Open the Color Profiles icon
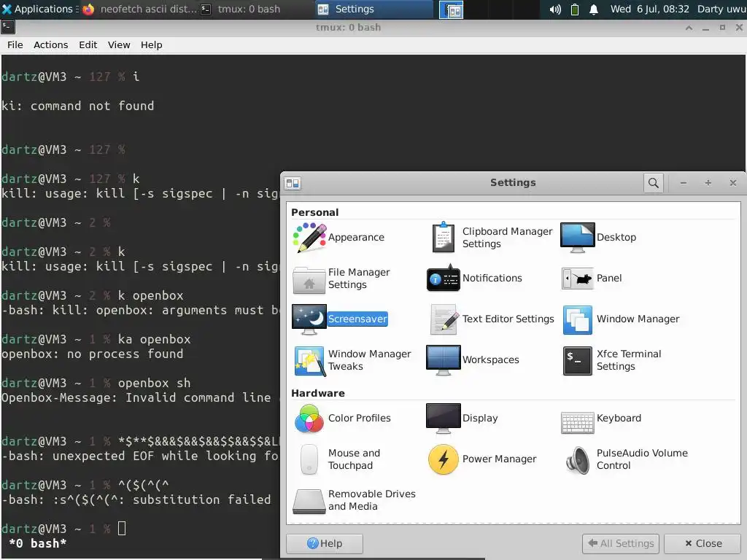The width and height of the screenshot is (747, 560). pos(309,418)
